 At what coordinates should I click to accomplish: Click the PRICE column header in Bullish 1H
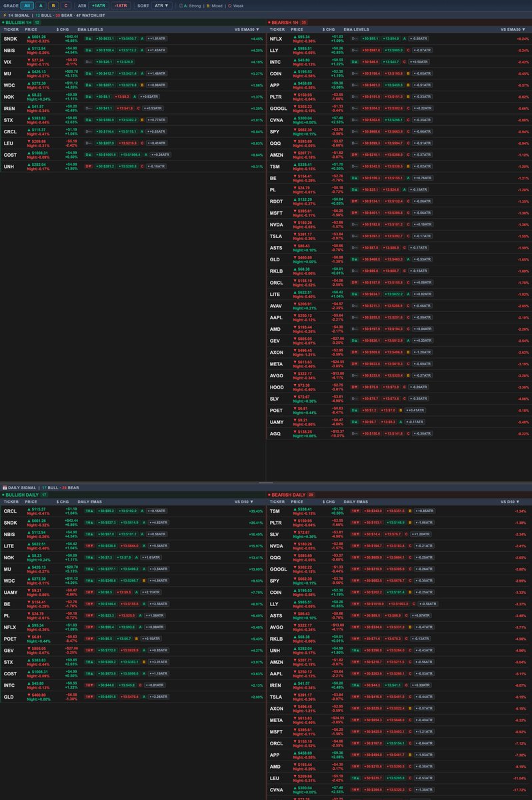tap(31, 30)
